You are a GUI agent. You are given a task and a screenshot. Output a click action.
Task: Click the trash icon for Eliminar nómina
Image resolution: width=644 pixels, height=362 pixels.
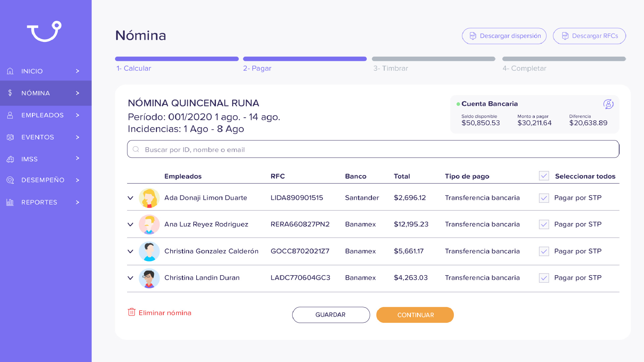131,312
